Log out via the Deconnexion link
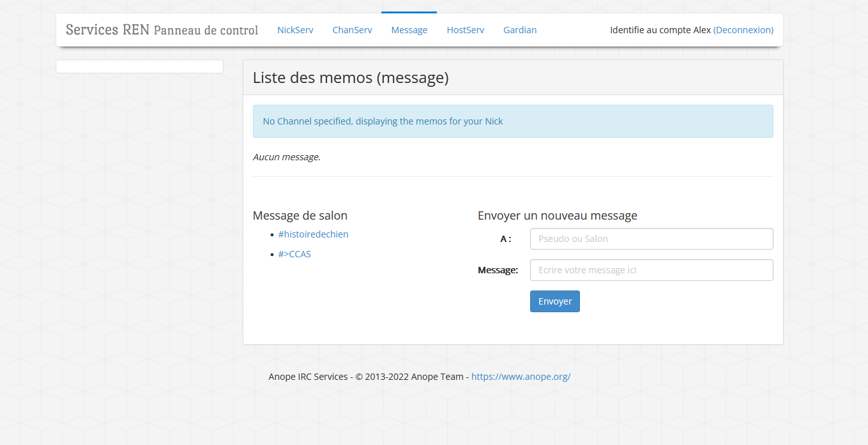This screenshot has height=445, width=868. click(743, 30)
